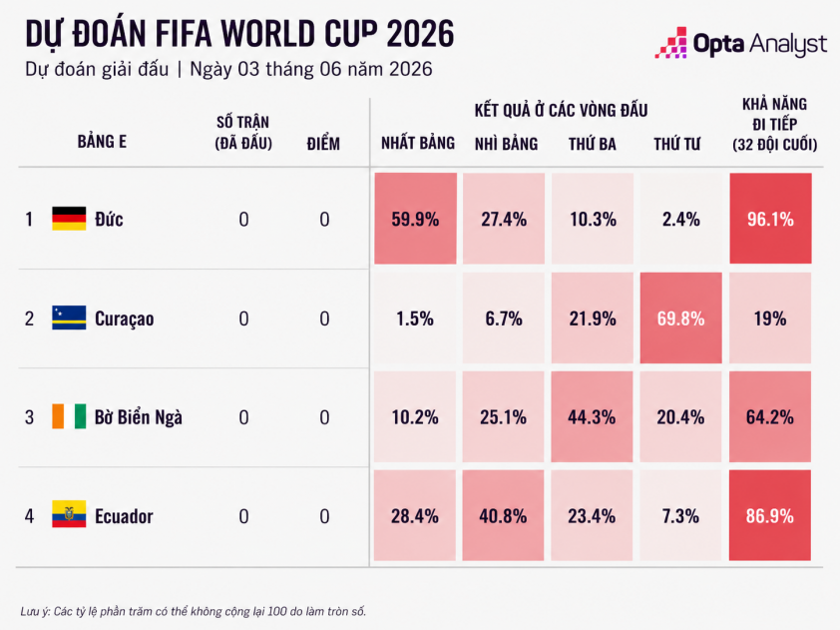This screenshot has width=840, height=630.
Task: Click the title Dự đoán FIFA World Cup 2026
Action: (x=239, y=34)
